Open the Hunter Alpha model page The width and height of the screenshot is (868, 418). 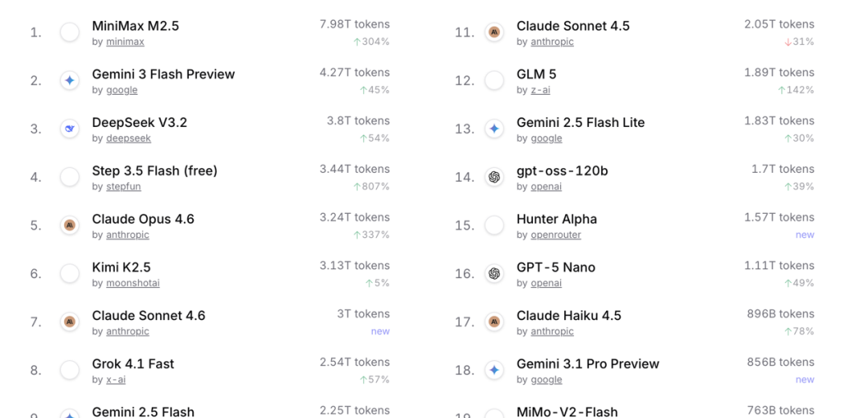click(556, 219)
